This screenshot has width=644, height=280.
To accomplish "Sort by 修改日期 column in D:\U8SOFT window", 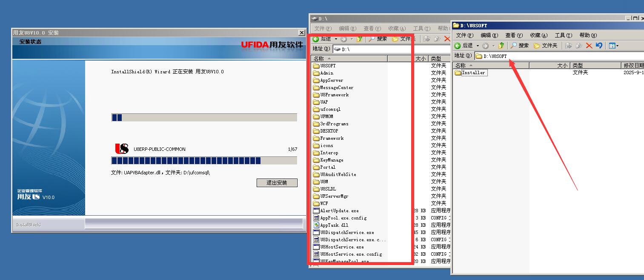I will [x=633, y=65].
